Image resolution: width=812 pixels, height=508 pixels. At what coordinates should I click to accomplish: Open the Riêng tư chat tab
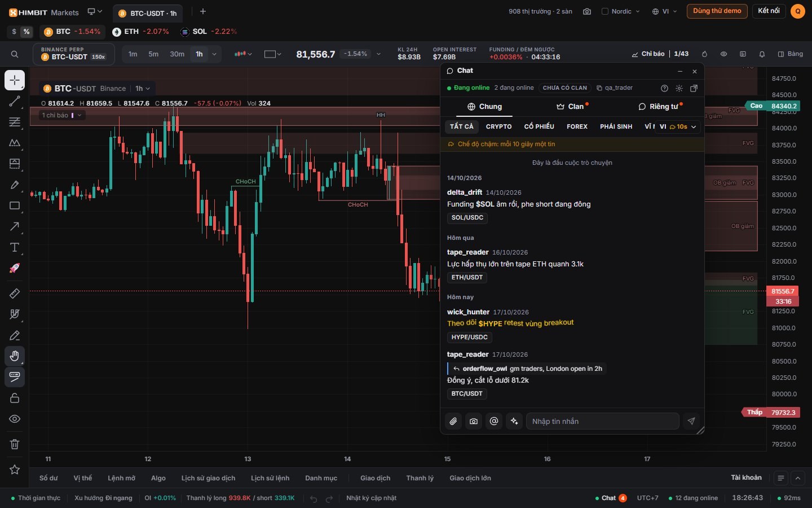point(660,107)
